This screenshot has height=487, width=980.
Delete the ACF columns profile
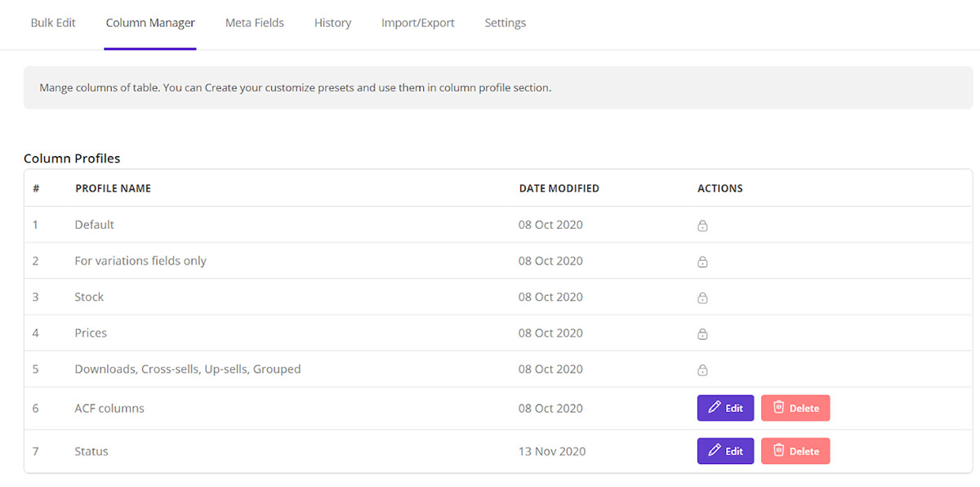795,408
